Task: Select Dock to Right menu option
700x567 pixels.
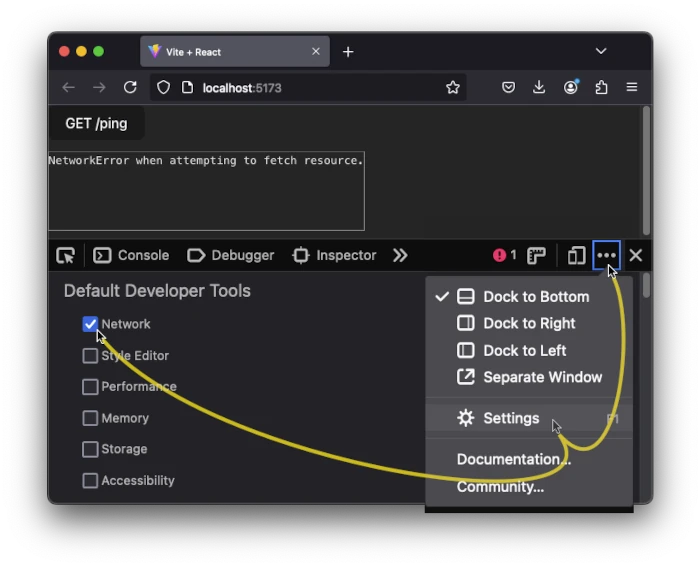Action: tap(529, 323)
